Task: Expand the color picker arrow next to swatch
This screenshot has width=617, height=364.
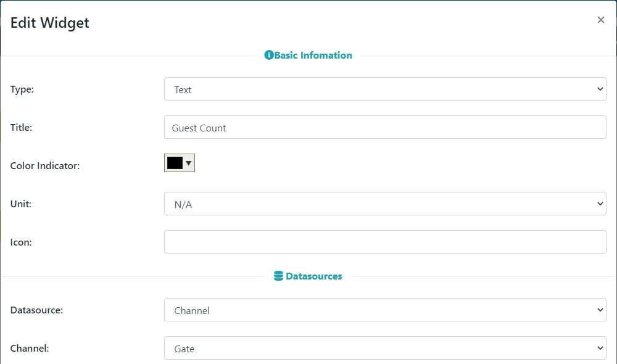Action: pos(189,163)
